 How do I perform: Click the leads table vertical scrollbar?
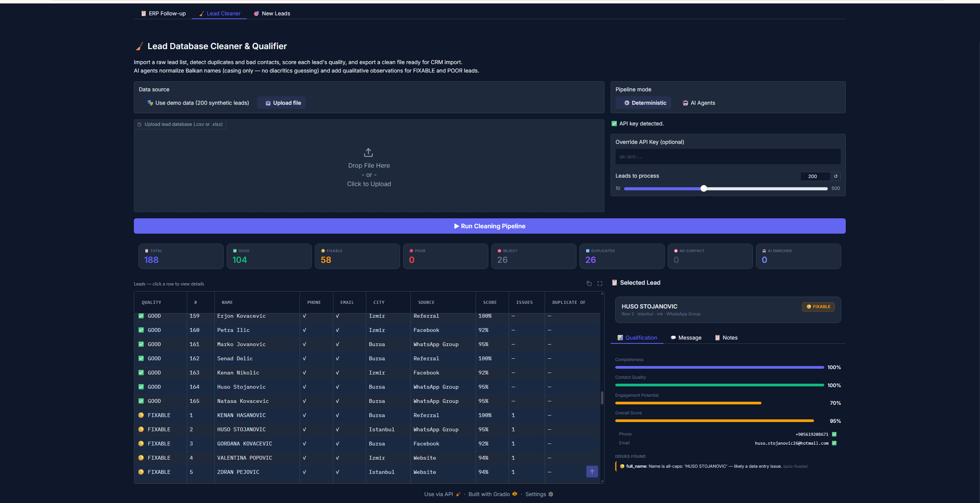602,397
